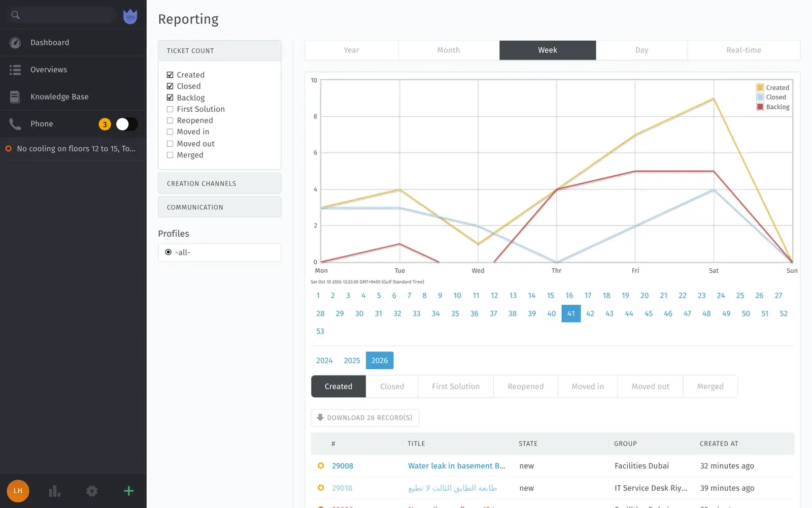Click the Created legend color swatch
Screen dimensions: 812x508
coord(760,87)
